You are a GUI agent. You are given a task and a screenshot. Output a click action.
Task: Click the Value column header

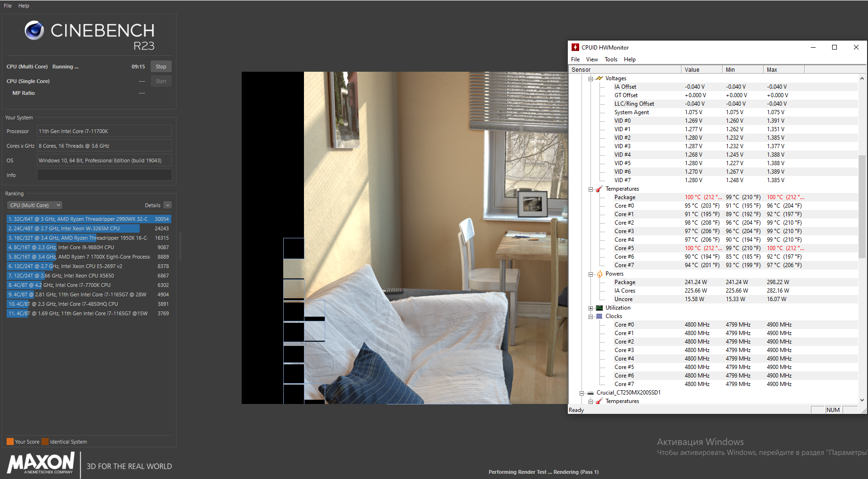[701, 69]
